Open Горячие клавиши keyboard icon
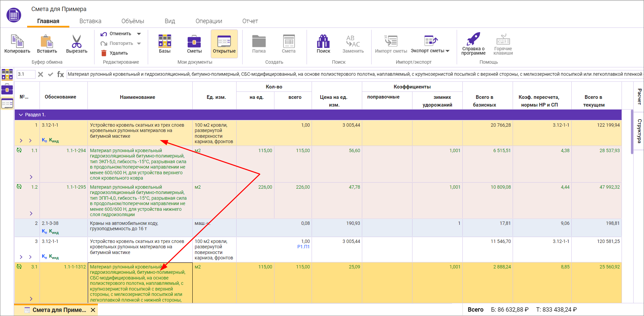This screenshot has height=316, width=644. click(x=503, y=39)
